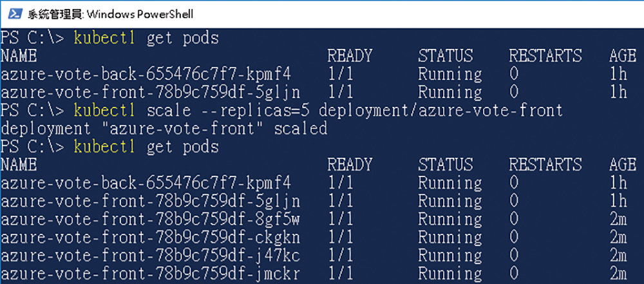Click the restarts value 0 of j47kc pod
Screen dimensions: 644x284
pos(513,255)
